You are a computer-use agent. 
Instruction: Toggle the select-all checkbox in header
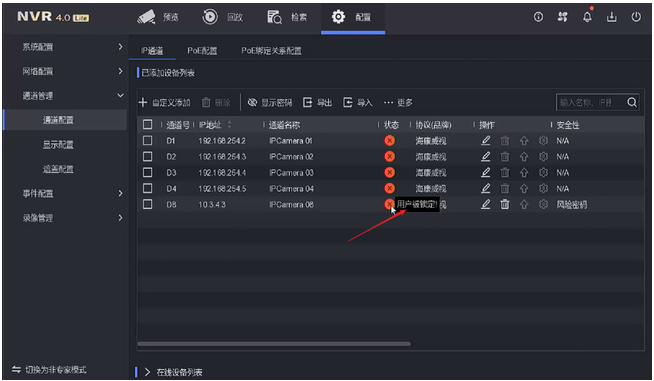pos(147,124)
